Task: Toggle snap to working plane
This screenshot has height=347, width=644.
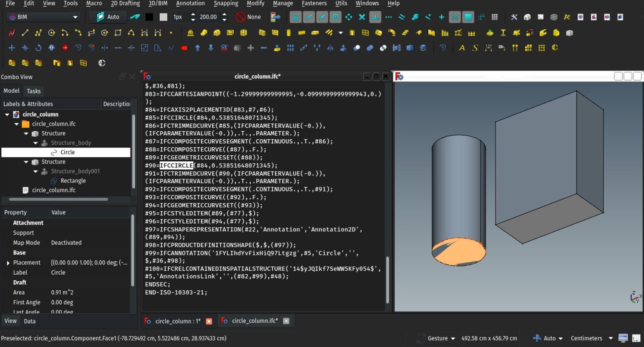Action: tap(468, 17)
